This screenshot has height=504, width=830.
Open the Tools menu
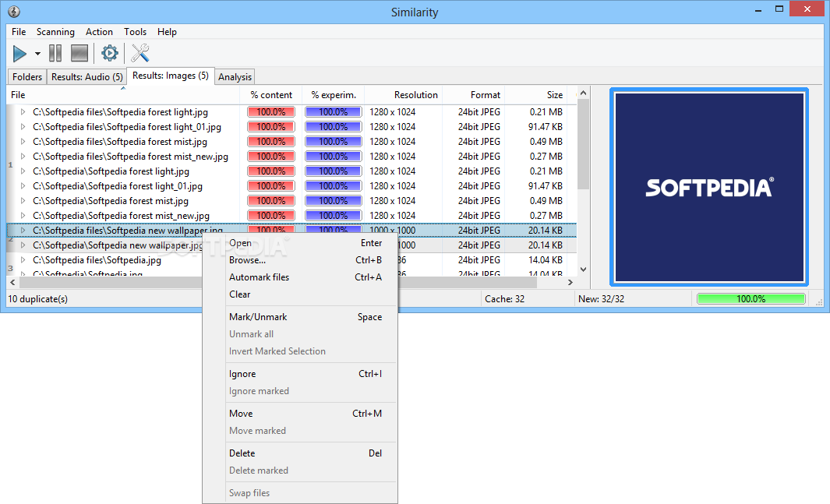click(x=135, y=32)
